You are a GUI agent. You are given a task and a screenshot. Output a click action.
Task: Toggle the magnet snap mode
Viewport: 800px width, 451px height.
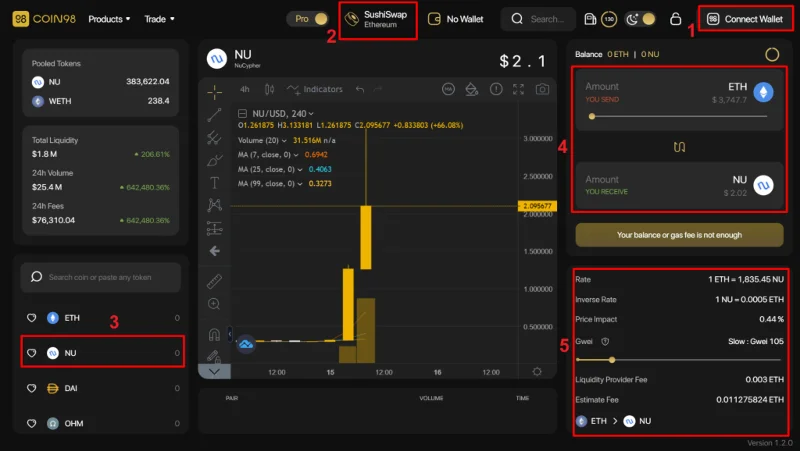click(x=214, y=334)
